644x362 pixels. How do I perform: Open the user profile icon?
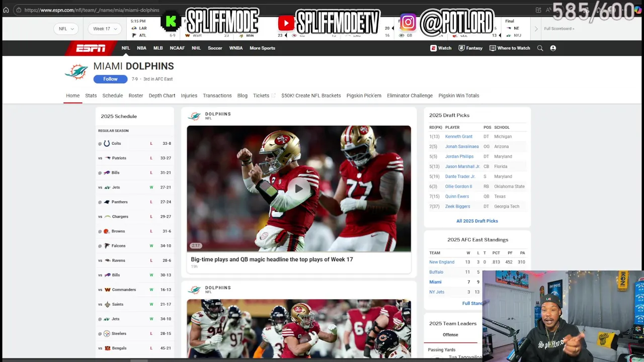[x=553, y=48]
